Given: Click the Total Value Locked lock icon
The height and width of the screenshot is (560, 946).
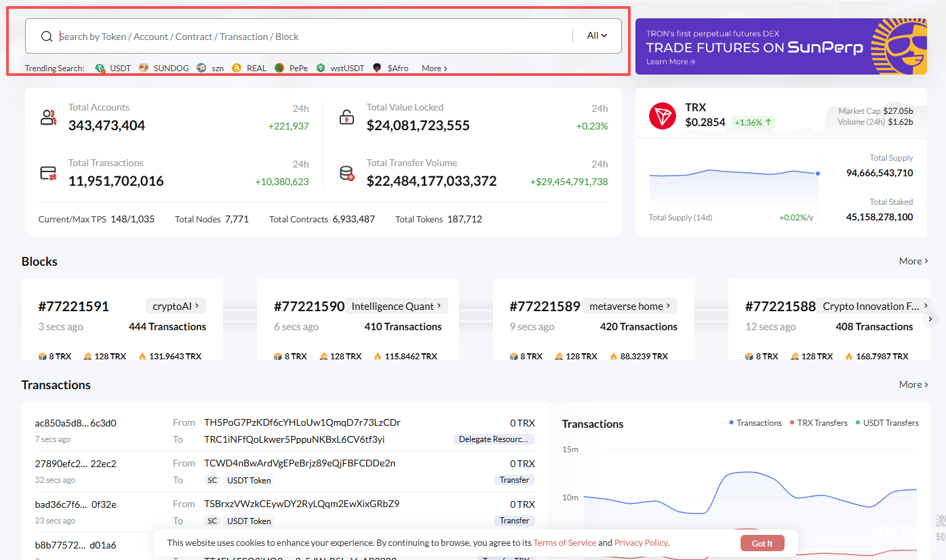Looking at the screenshot, I should (x=347, y=117).
